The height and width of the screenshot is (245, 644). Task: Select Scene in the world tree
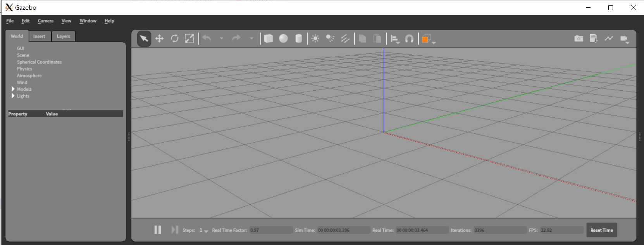[x=23, y=55]
